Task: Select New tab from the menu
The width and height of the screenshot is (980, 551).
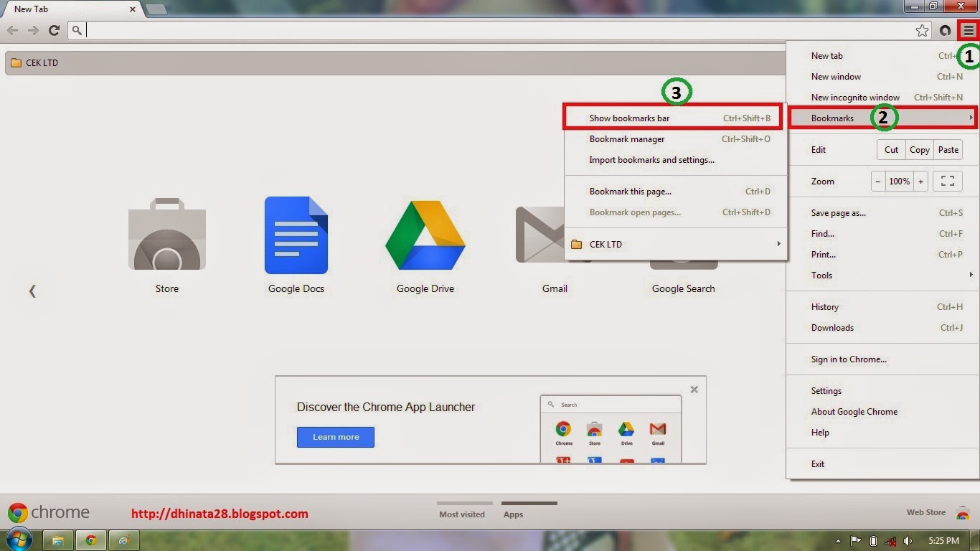Action: click(x=883, y=55)
